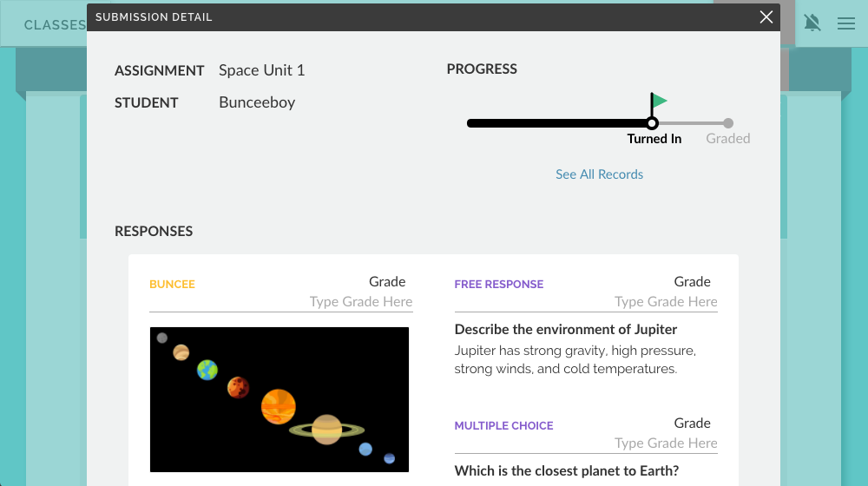Click the green flag progress marker
868x486 pixels.
click(x=659, y=101)
